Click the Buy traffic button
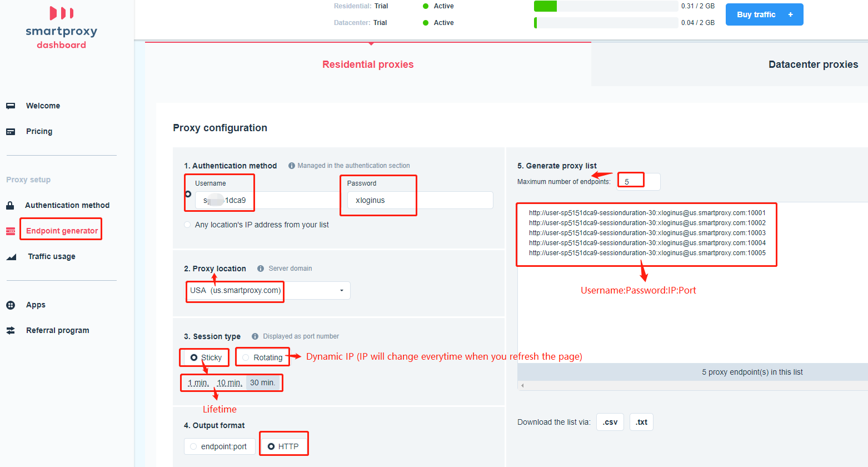868x467 pixels. [765, 14]
